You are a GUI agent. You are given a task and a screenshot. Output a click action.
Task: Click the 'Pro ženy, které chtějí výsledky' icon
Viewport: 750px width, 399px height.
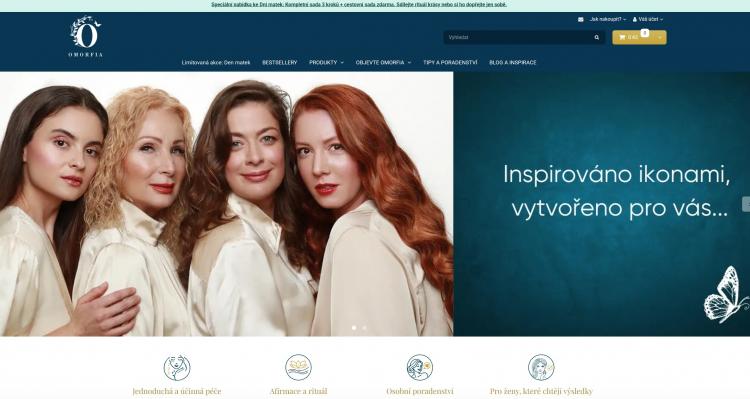[541, 367]
